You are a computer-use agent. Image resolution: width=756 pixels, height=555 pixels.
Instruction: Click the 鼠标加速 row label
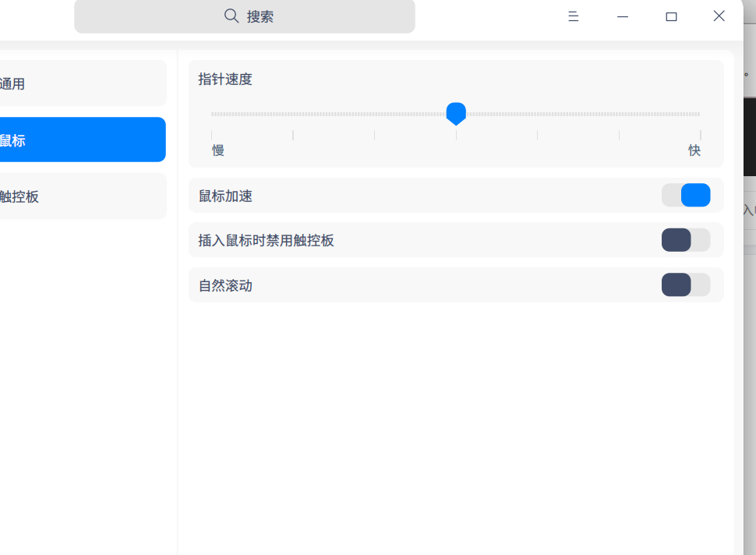coord(224,195)
